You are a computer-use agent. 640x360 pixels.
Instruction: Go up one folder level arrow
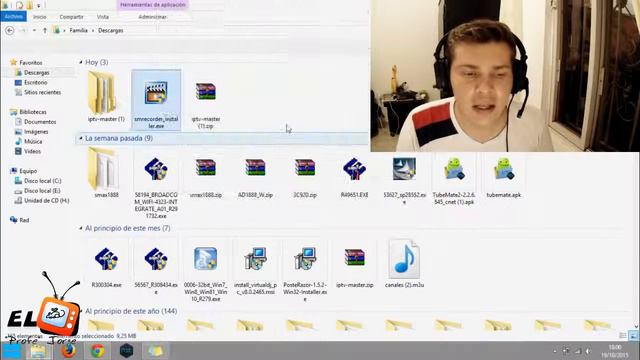(x=44, y=31)
